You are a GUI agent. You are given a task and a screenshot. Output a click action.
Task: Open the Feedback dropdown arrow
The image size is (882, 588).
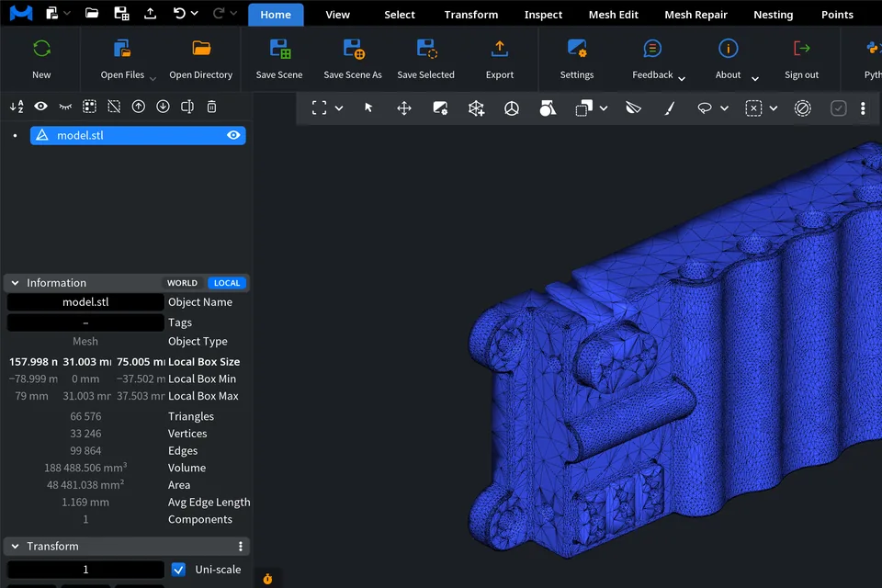682,79
